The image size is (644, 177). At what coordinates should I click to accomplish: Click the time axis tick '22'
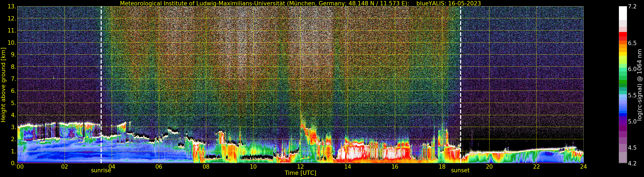click(x=536, y=167)
